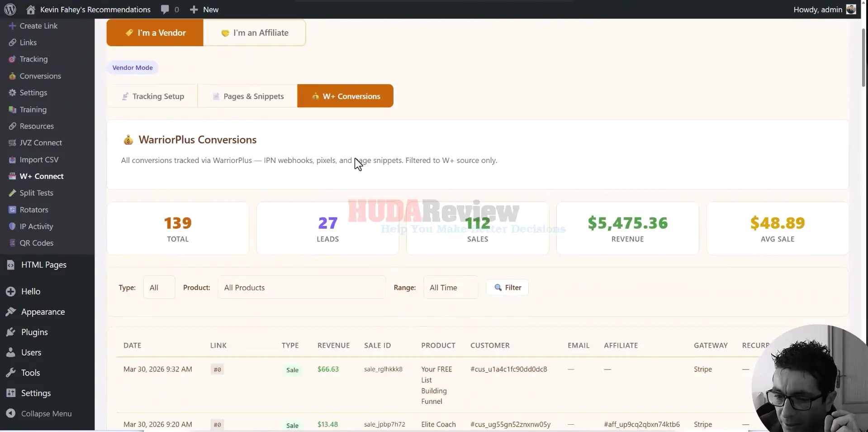Screen dimensions: 868x432
Task: Click the Import CSV sidebar icon
Action: click(12, 160)
